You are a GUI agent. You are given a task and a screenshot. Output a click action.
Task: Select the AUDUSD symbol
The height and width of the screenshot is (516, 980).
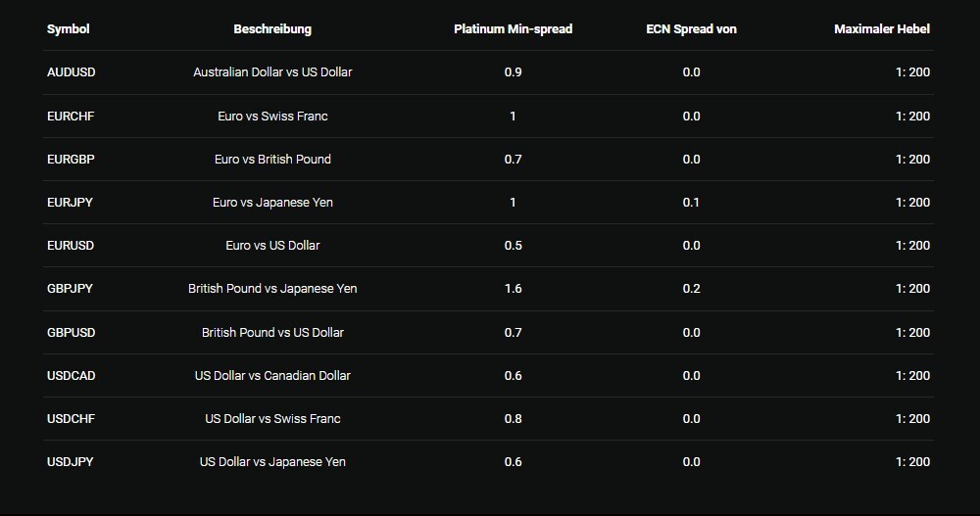click(x=72, y=72)
